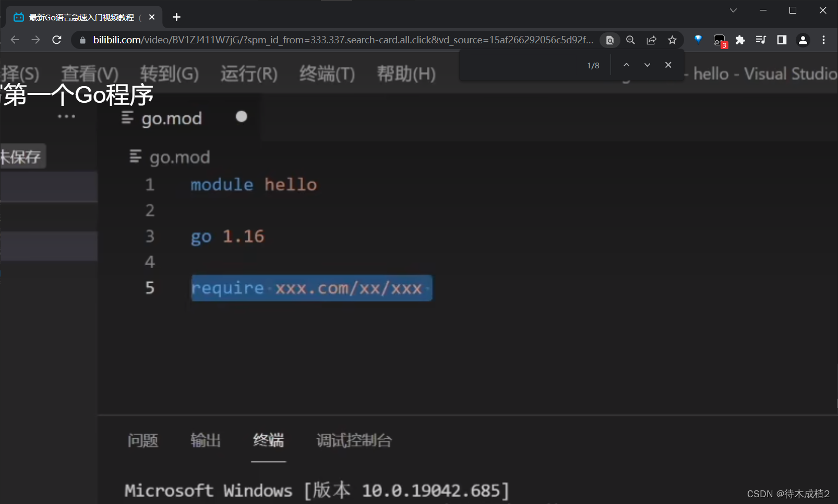Open the 终端(T) menu

tap(327, 74)
